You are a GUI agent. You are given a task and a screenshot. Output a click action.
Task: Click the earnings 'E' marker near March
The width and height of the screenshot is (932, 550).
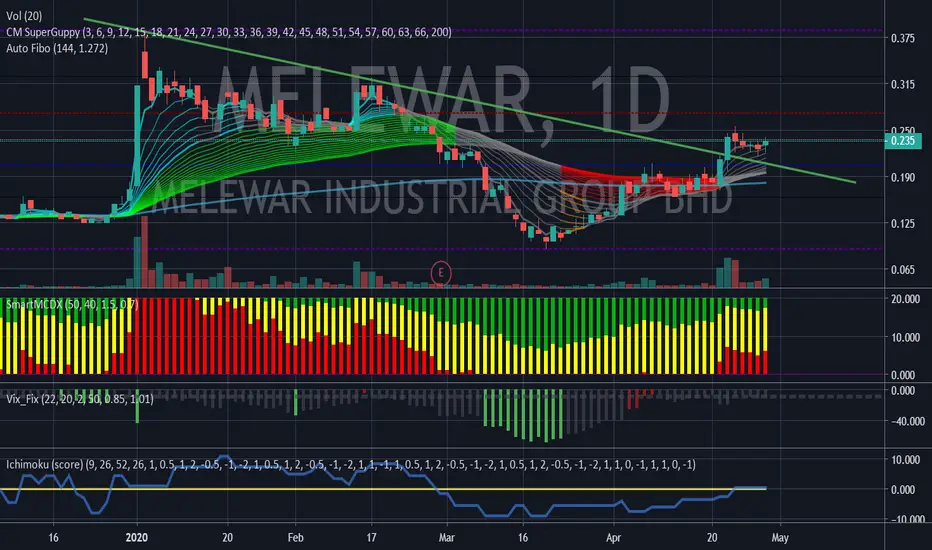click(440, 273)
